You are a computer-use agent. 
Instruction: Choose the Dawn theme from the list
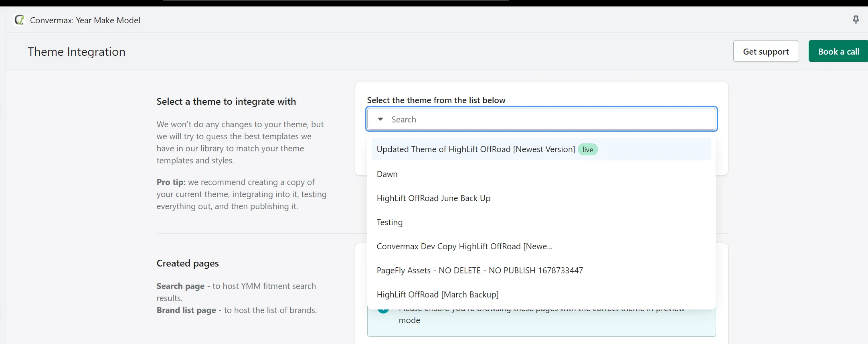[x=387, y=174]
